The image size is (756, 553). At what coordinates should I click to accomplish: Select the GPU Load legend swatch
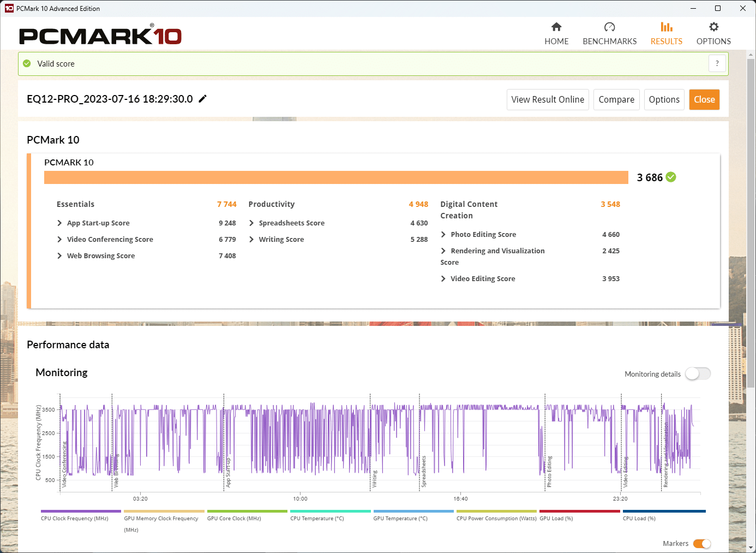point(579,512)
